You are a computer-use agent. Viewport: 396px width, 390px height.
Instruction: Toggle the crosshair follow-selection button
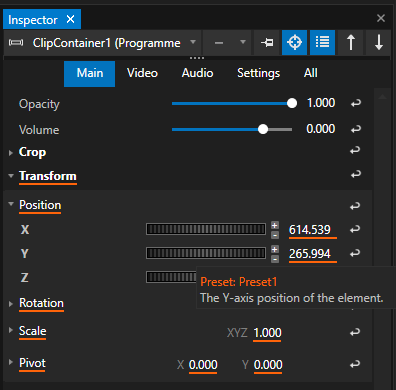click(294, 42)
